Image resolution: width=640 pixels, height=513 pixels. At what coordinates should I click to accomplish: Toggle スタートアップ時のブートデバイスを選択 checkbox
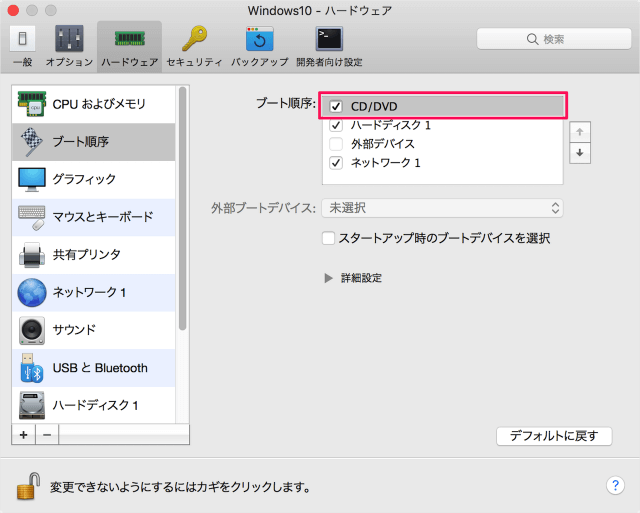328,239
